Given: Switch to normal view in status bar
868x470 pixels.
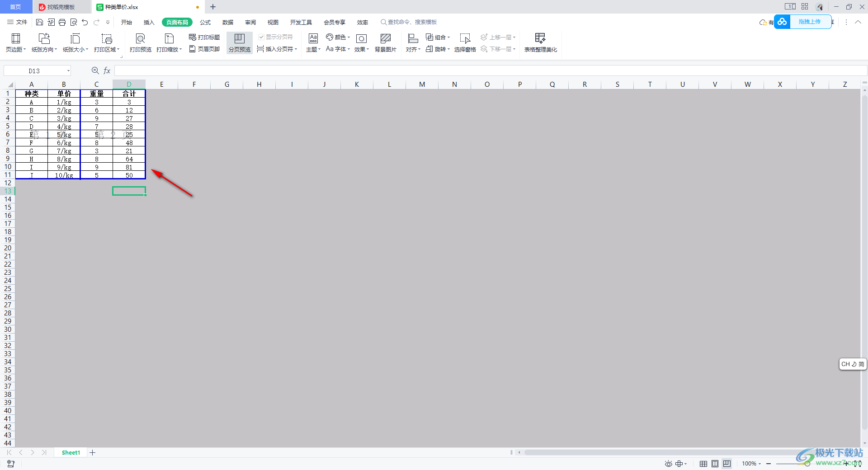Looking at the screenshot, I should tap(703, 464).
